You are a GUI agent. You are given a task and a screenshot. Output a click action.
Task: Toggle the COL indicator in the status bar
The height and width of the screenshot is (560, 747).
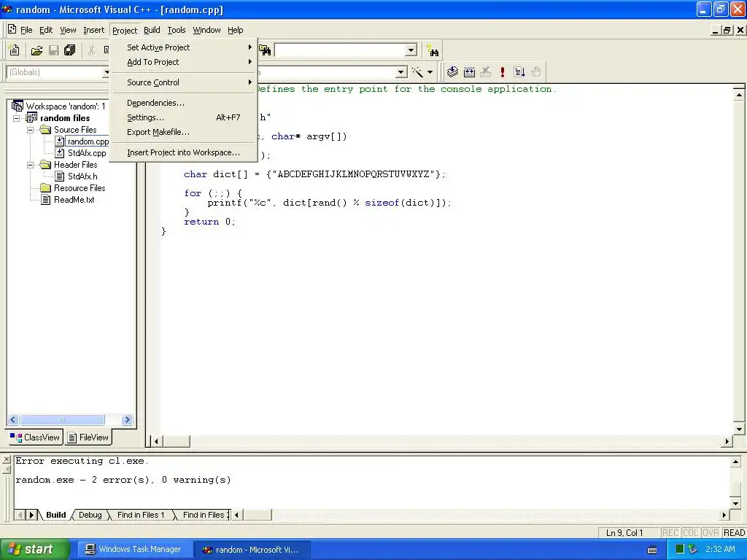pyautogui.click(x=690, y=533)
